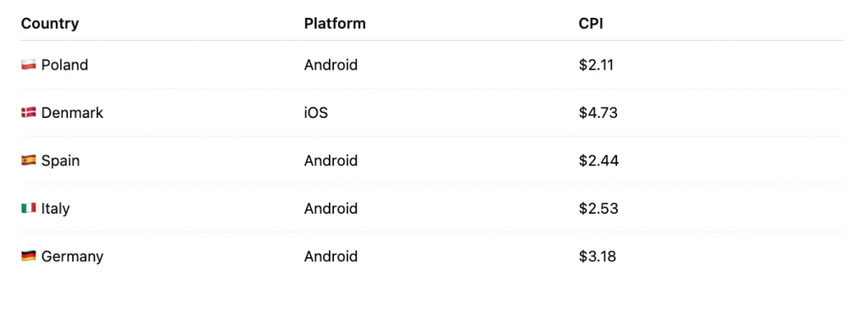Screen dimensions: 868x313
Task: Click the Denmark flag icon
Action: point(29,113)
